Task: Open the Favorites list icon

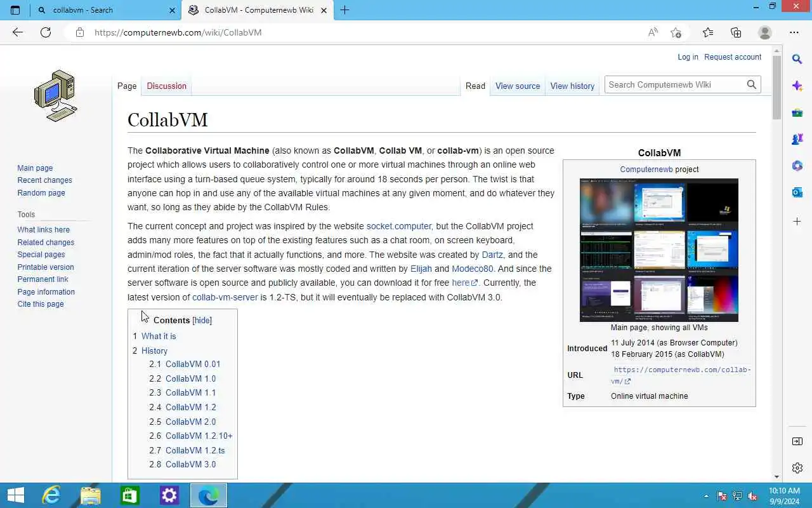Action: pos(708,32)
